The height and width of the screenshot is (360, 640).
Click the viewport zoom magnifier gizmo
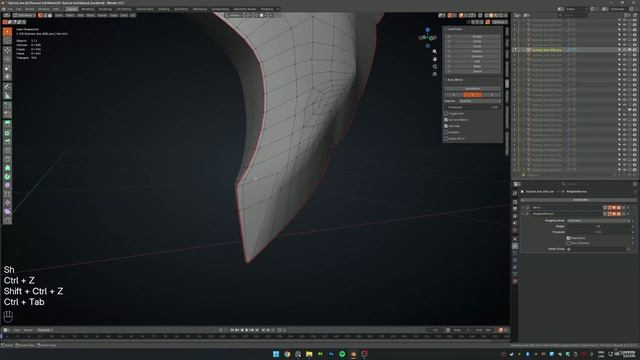pyautogui.click(x=434, y=51)
